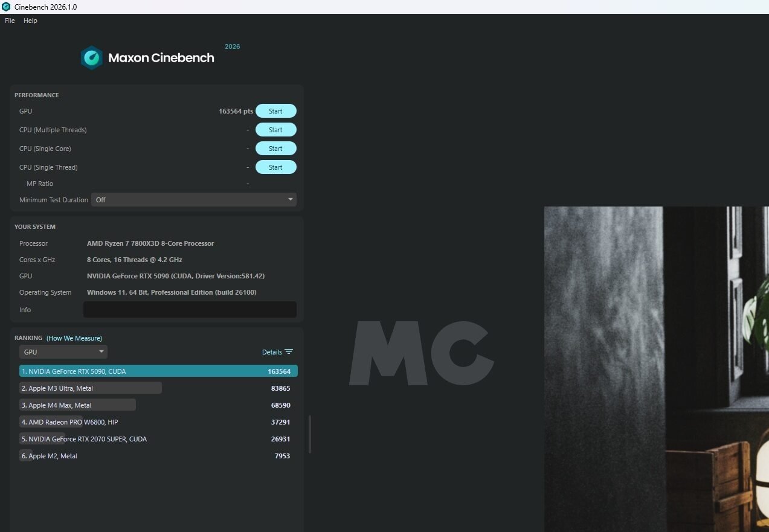The image size is (769, 532).
Task: Start the CPU Single Core benchmark
Action: (x=276, y=148)
